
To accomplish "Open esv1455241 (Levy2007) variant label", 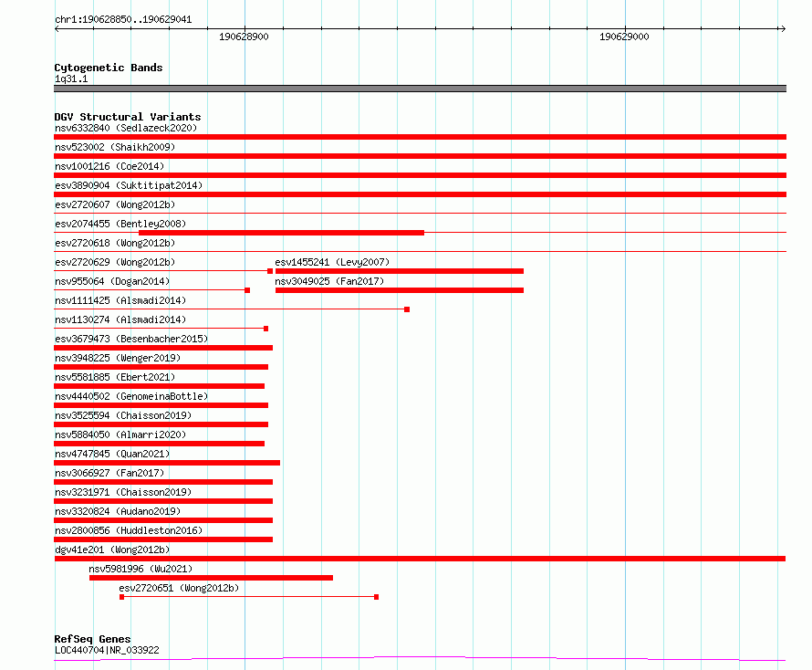I will [332, 262].
